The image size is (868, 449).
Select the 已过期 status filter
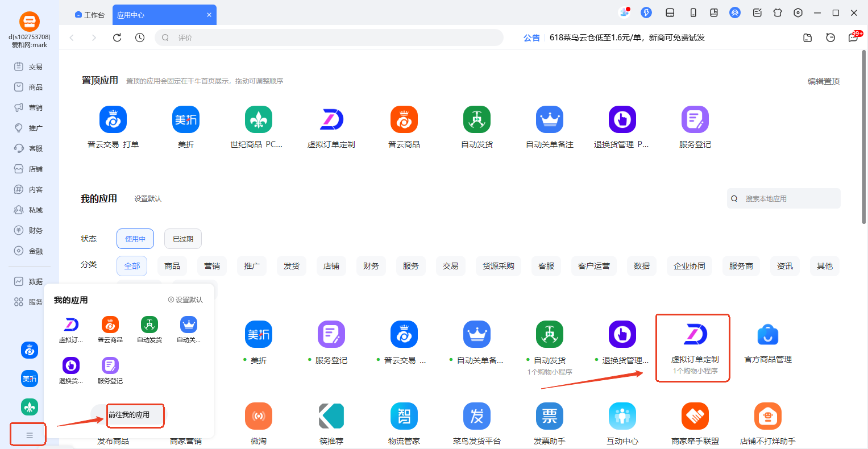click(183, 239)
